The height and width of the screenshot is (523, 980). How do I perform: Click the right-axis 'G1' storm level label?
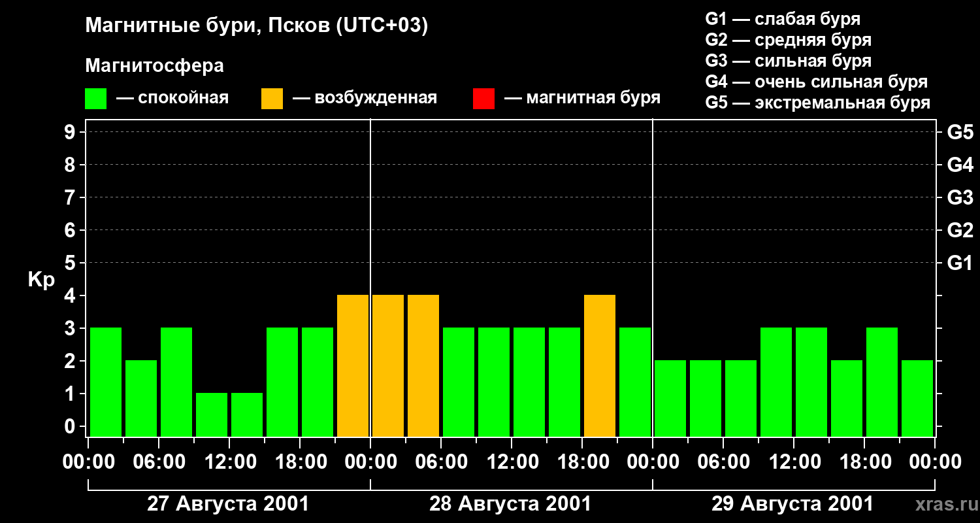(x=960, y=263)
